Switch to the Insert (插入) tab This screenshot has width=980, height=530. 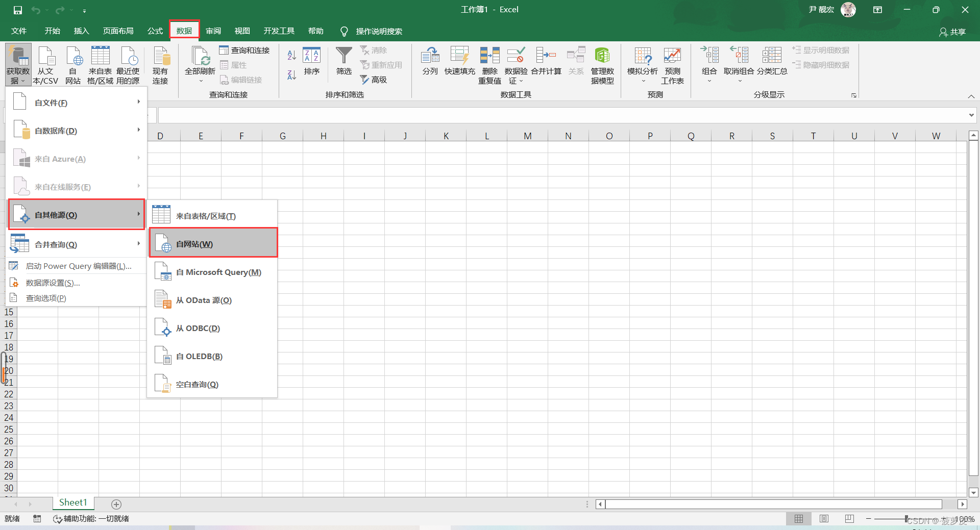tap(81, 31)
